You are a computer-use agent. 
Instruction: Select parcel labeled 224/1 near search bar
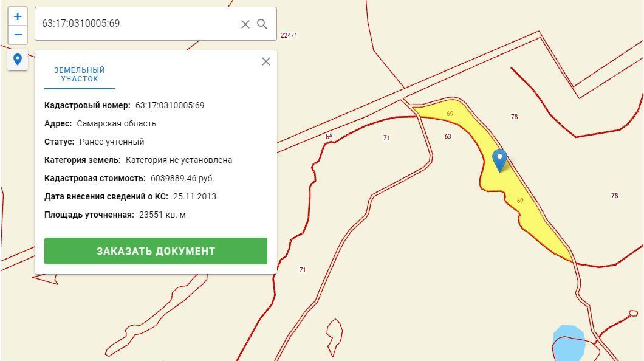[x=289, y=35]
